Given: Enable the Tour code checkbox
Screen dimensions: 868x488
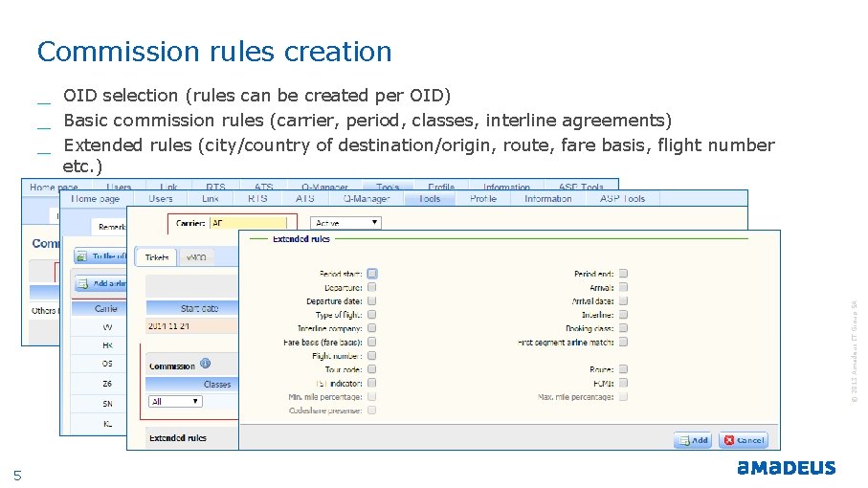Looking at the screenshot, I should click(372, 369).
